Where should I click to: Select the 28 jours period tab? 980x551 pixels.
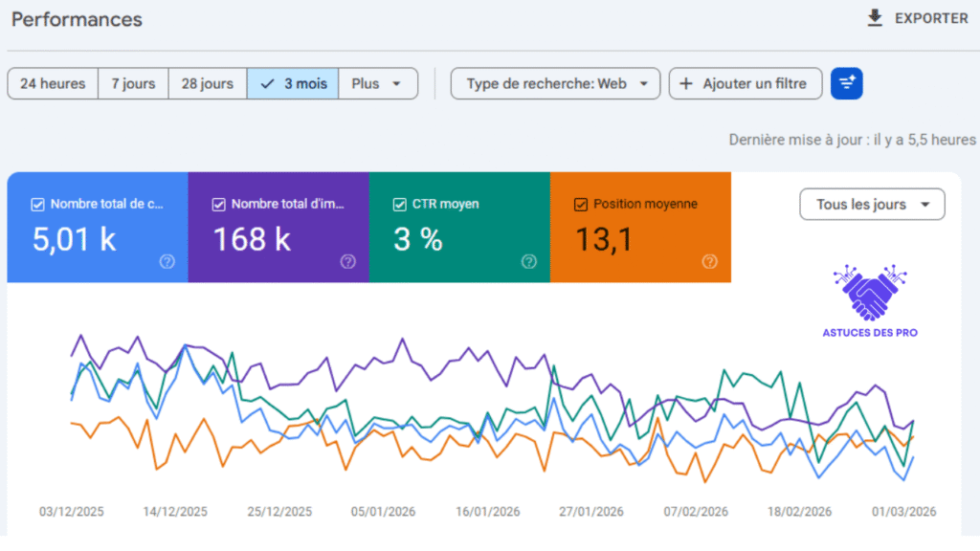click(x=207, y=83)
